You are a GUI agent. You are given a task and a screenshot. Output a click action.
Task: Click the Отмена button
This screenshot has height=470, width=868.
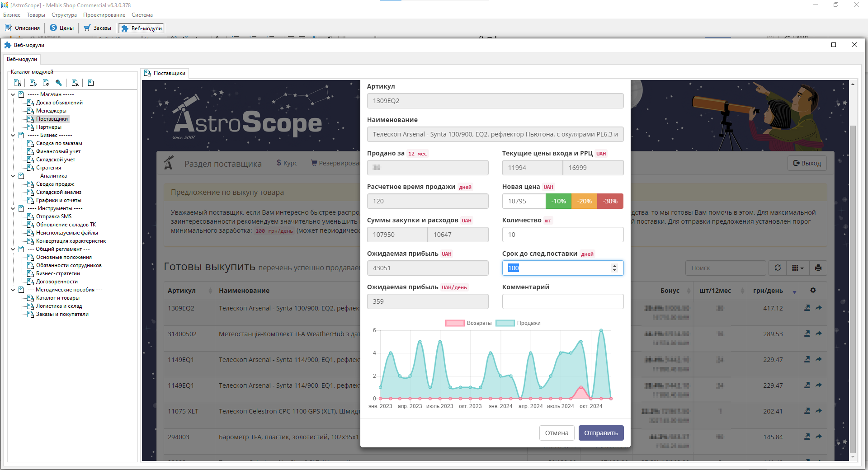[x=557, y=433]
